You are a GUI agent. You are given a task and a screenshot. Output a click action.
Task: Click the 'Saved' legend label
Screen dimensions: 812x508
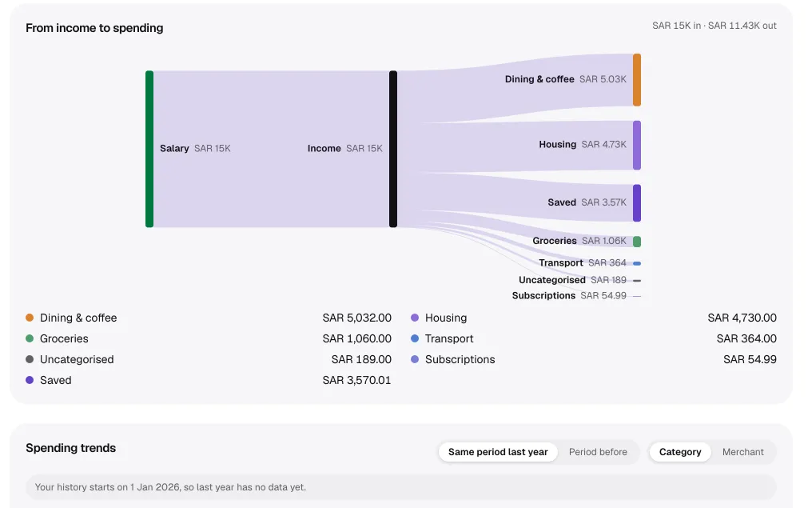[55, 380]
